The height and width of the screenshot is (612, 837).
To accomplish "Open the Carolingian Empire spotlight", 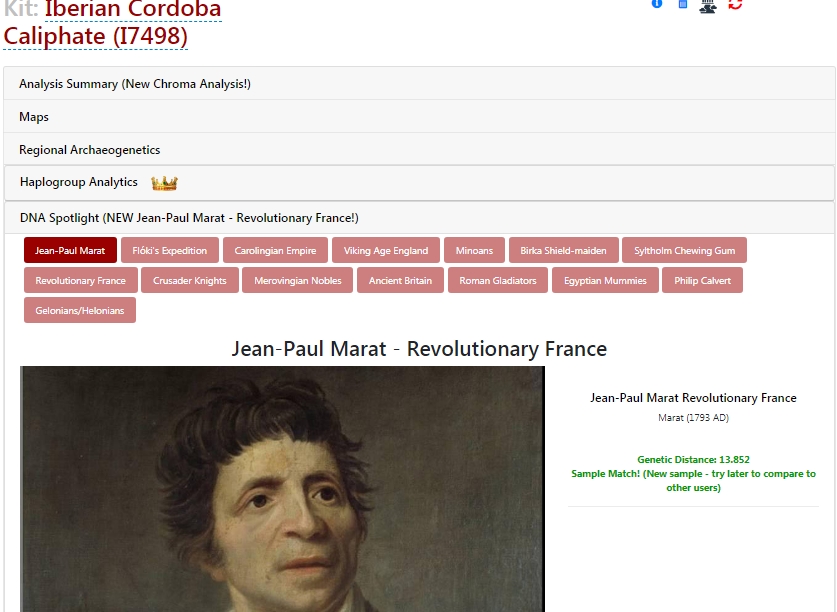I will tap(275, 250).
